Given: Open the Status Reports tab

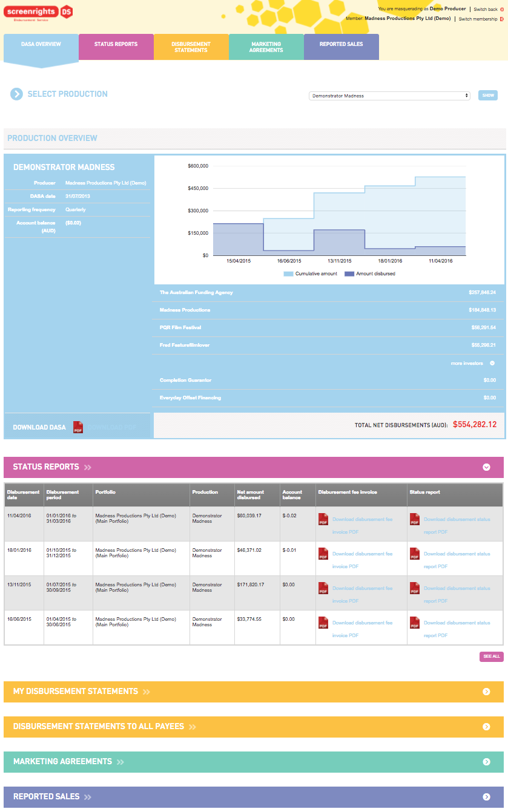Looking at the screenshot, I should pos(116,47).
